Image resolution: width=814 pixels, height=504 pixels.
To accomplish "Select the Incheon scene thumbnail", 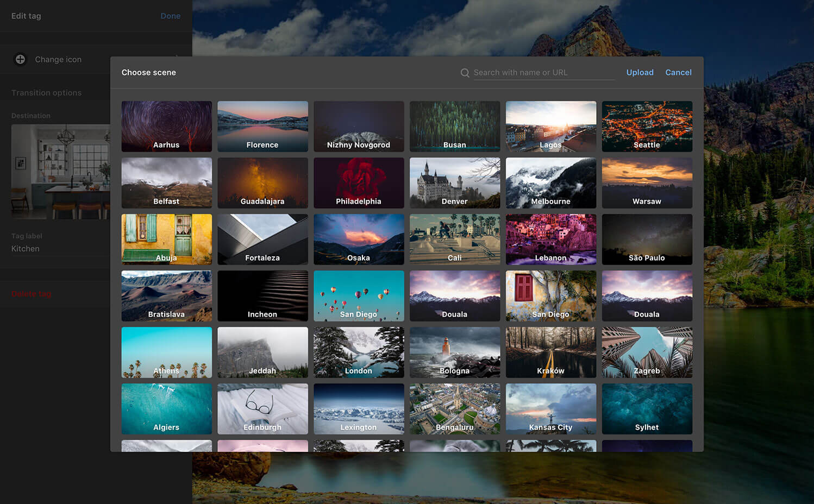I will (x=262, y=295).
